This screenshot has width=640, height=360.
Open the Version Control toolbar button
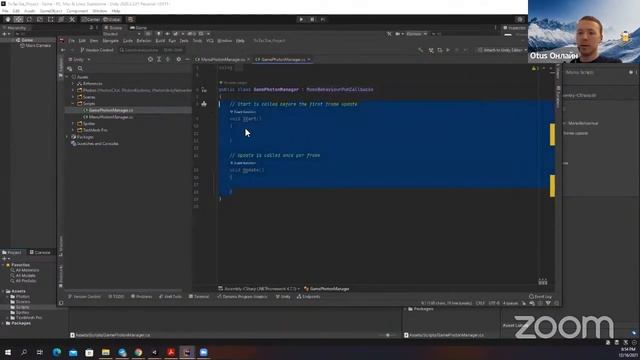point(97,50)
